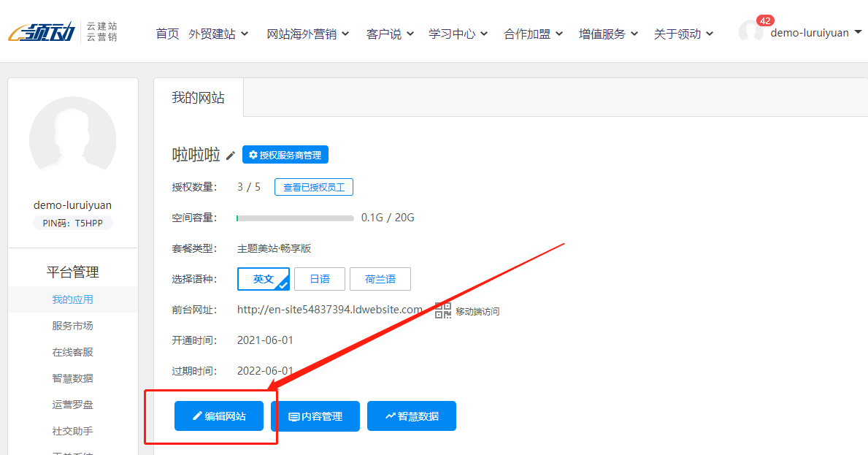Expand the 网站海外营销 dropdown menu
868x455 pixels.
(307, 34)
